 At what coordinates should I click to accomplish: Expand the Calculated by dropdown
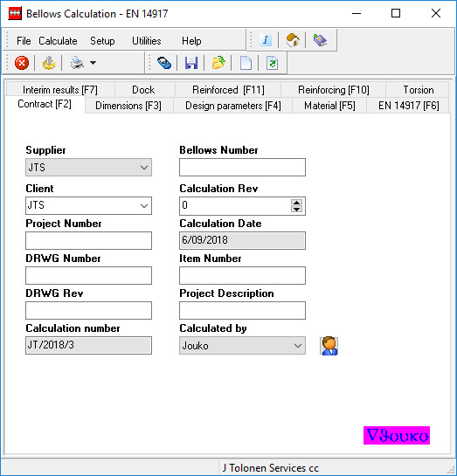point(298,346)
